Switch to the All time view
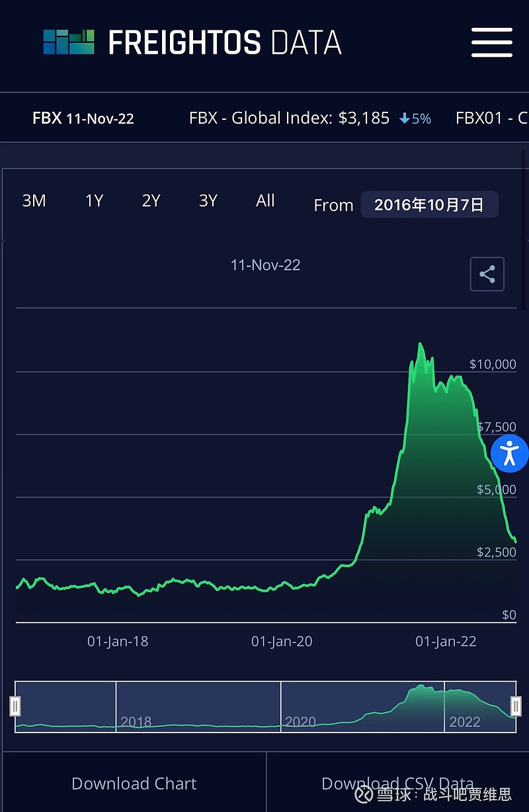Screen dimensions: 529x812 pyautogui.click(x=265, y=201)
